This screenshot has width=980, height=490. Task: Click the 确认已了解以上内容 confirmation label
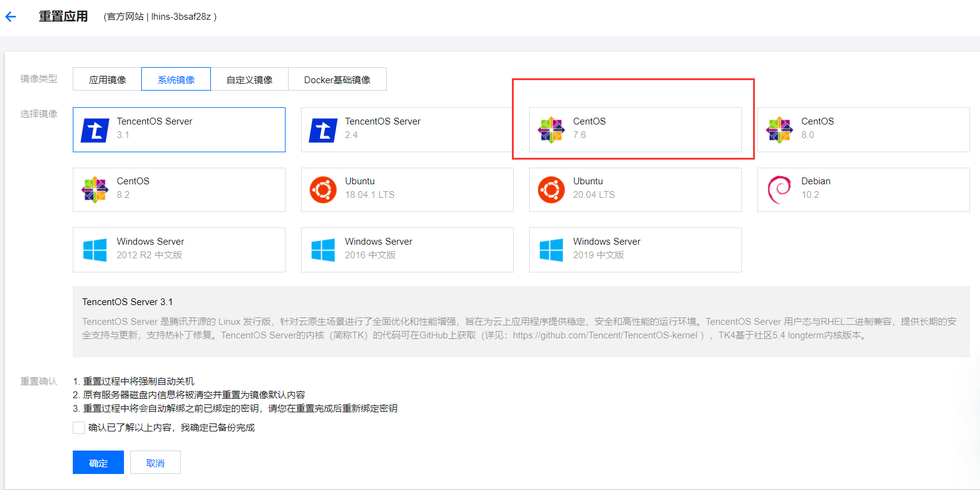coord(171,428)
